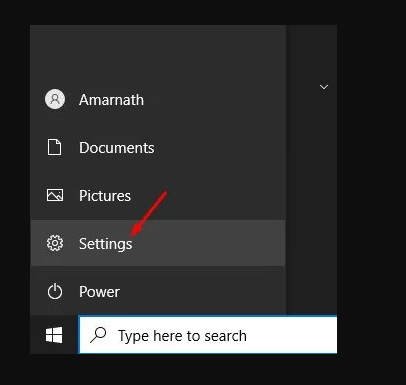Click the Settings gear icon
The width and height of the screenshot is (406, 385).
55,243
